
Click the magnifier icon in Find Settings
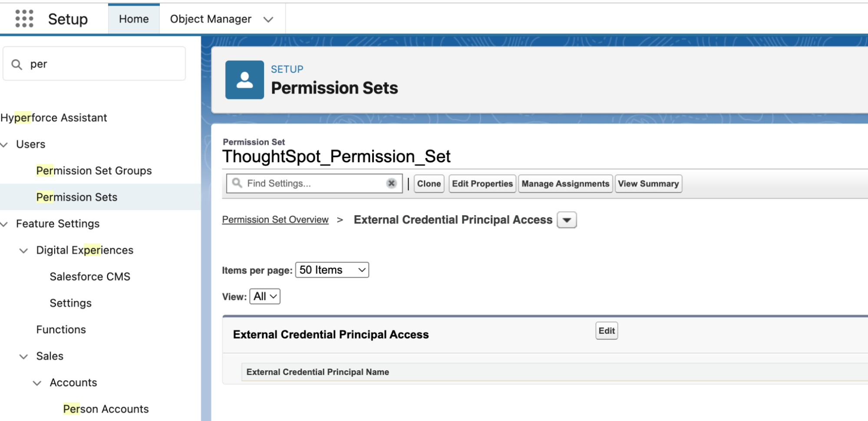point(237,183)
